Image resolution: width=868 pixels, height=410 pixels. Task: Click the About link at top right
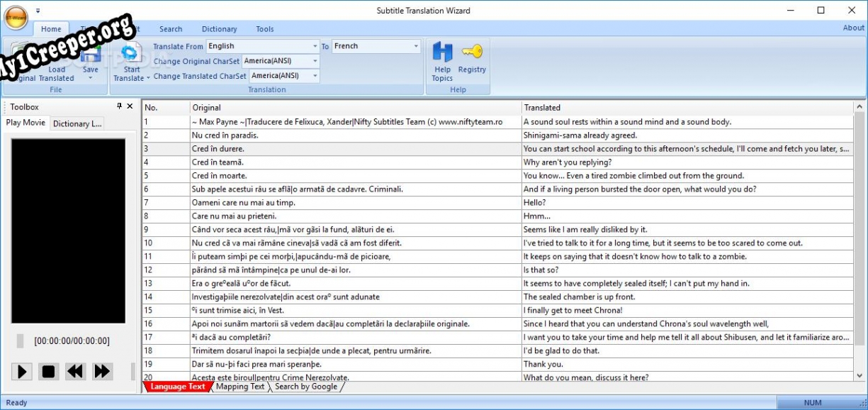853,28
